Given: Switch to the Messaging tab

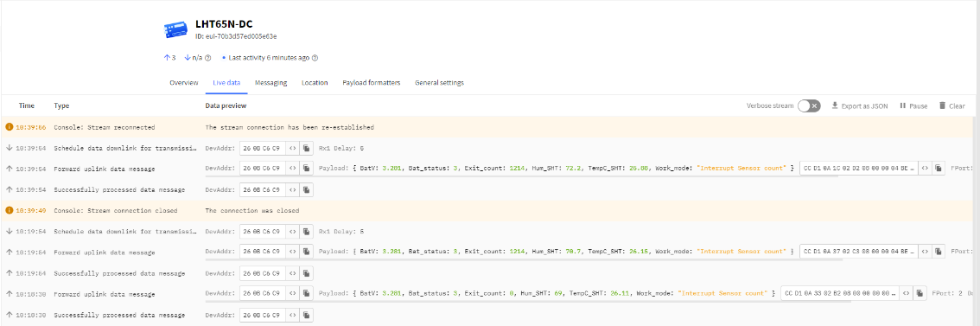Looking at the screenshot, I should [x=270, y=83].
